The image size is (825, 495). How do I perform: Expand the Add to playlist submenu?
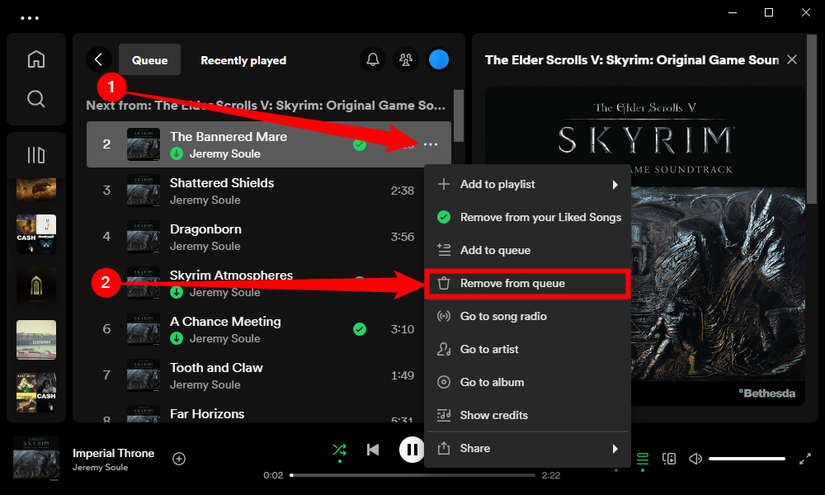pyautogui.click(x=527, y=184)
